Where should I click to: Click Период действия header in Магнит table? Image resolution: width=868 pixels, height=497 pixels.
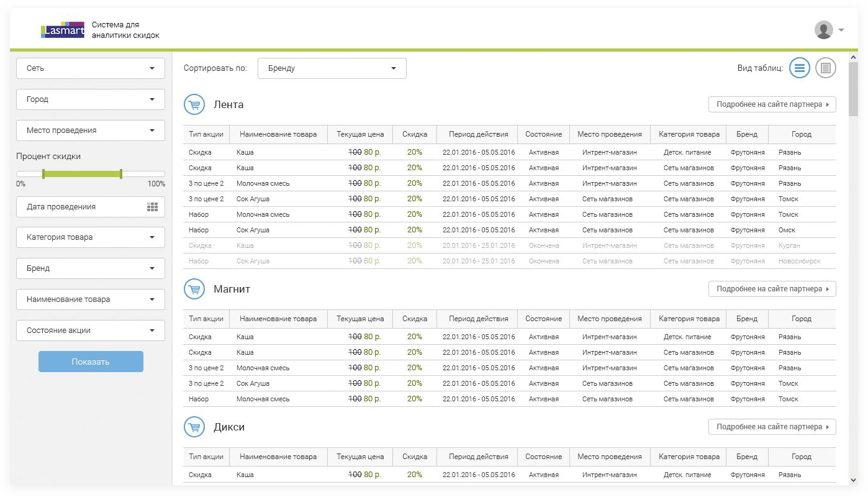coord(478,319)
